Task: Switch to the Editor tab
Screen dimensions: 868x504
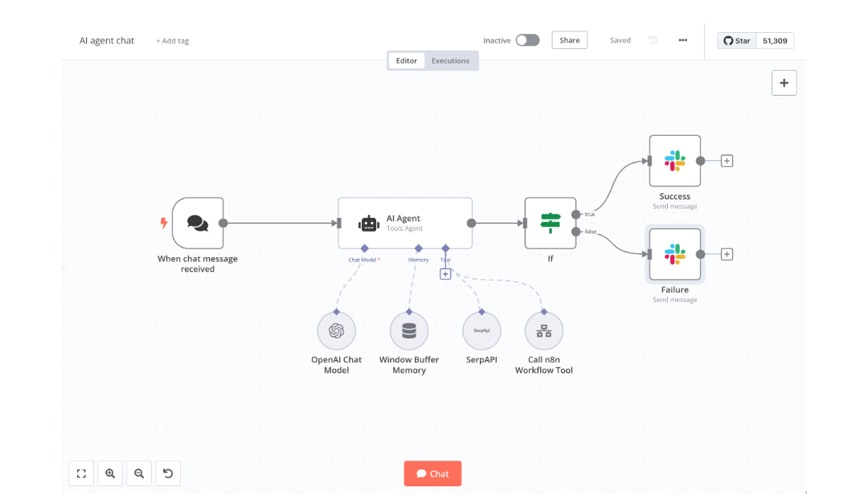Action: (x=407, y=61)
